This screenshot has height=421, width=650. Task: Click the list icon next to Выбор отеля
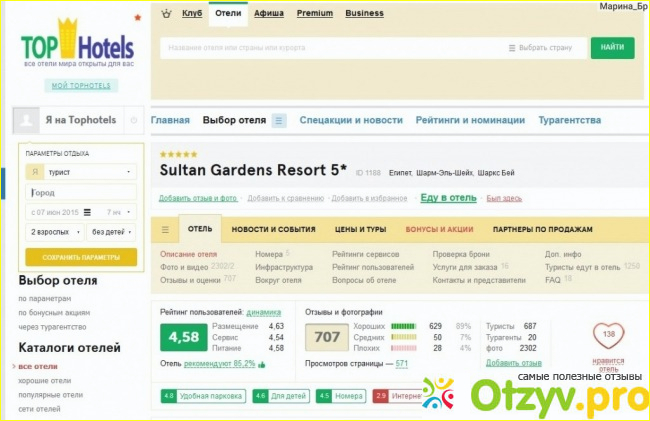(279, 120)
